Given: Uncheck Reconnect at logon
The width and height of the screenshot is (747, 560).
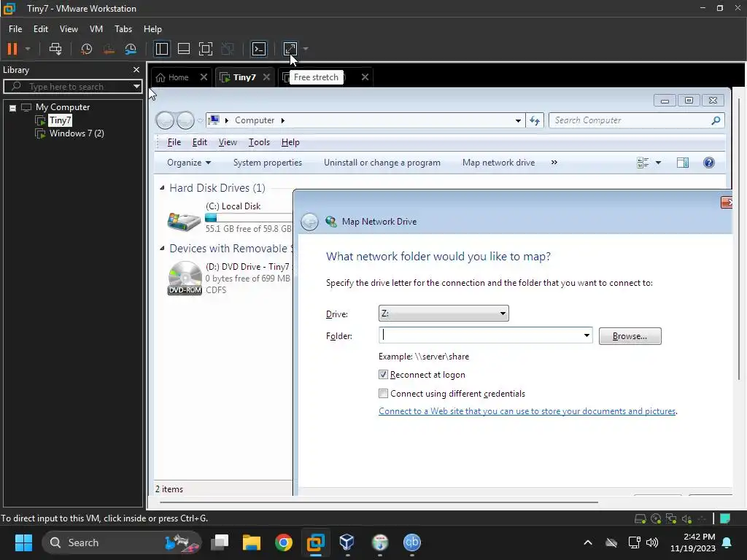Looking at the screenshot, I should coord(383,375).
